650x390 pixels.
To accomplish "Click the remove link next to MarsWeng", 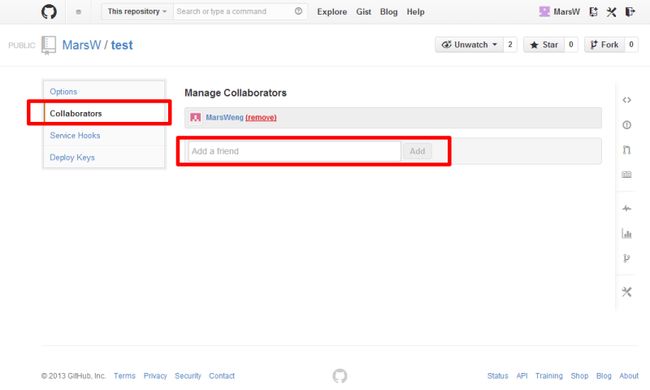I will 261,117.
